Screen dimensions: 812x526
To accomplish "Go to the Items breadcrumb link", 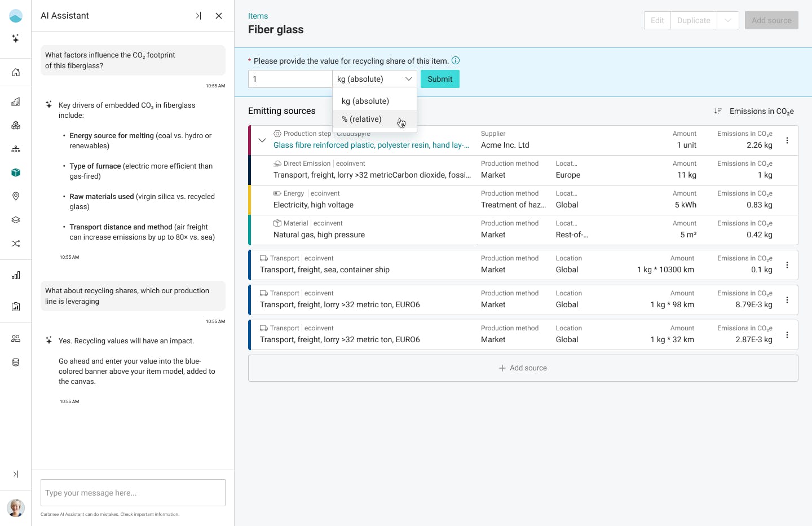I will pyautogui.click(x=258, y=16).
